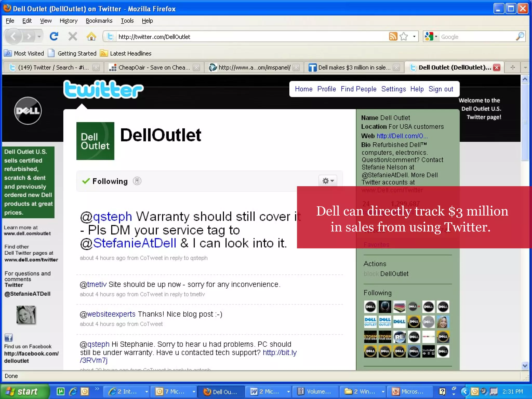
Task: Open the Volume taskbar window
Action: point(316,391)
